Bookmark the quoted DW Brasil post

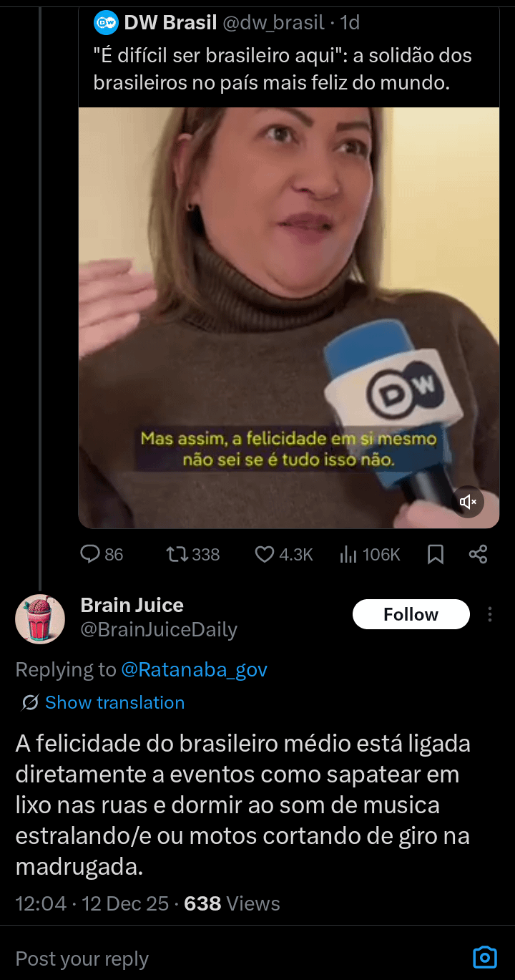pyautogui.click(x=436, y=554)
